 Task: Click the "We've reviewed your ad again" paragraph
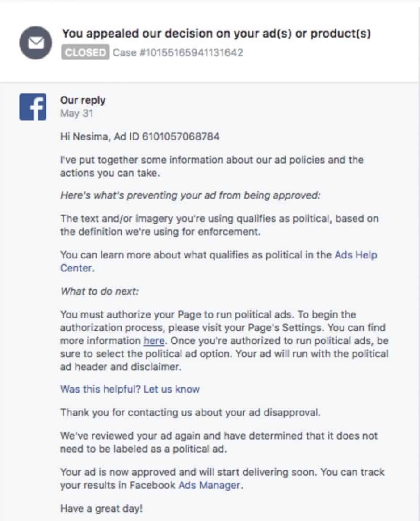pos(218,442)
